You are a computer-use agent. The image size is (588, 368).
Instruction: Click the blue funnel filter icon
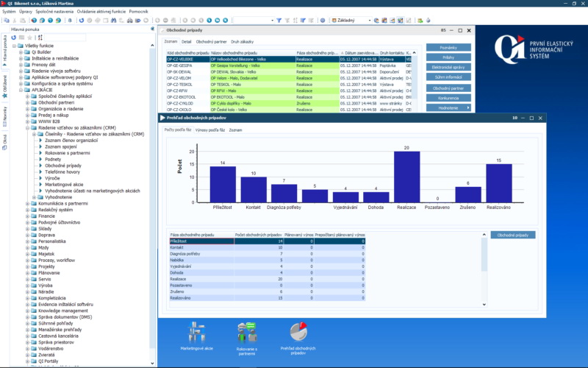click(x=279, y=21)
